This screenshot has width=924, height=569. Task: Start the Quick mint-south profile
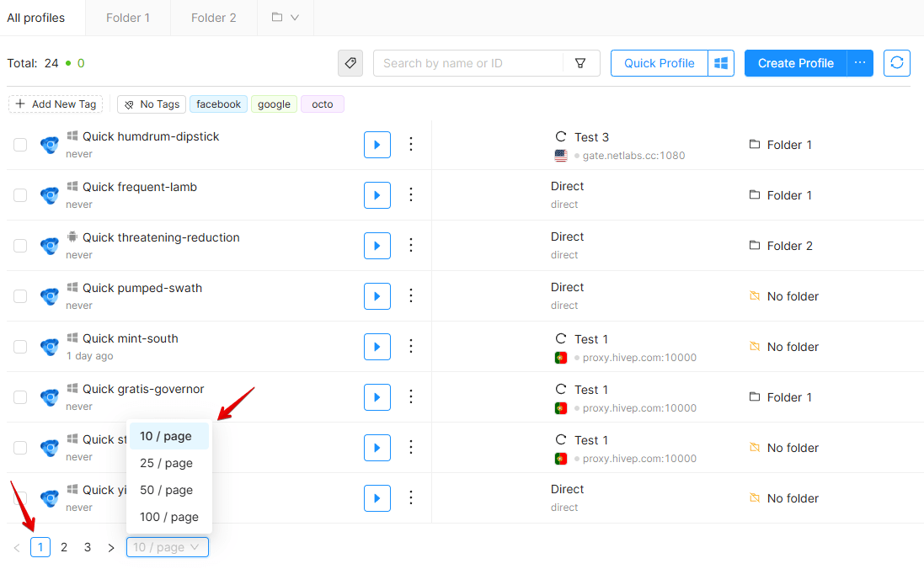[377, 347]
